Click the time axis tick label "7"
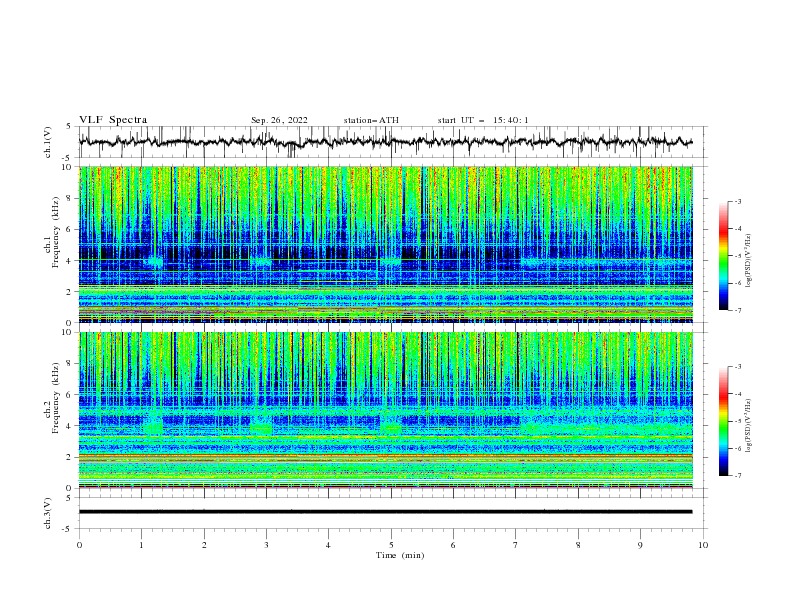792x612 pixels. (x=516, y=545)
